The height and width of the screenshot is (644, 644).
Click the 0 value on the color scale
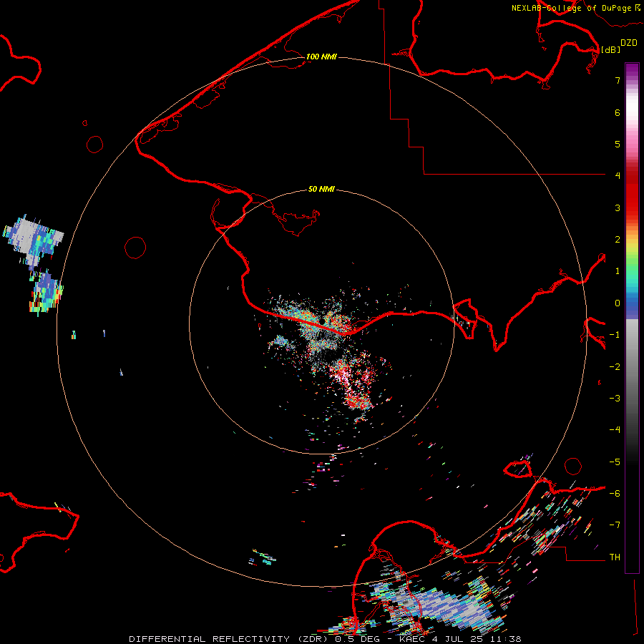tap(618, 303)
